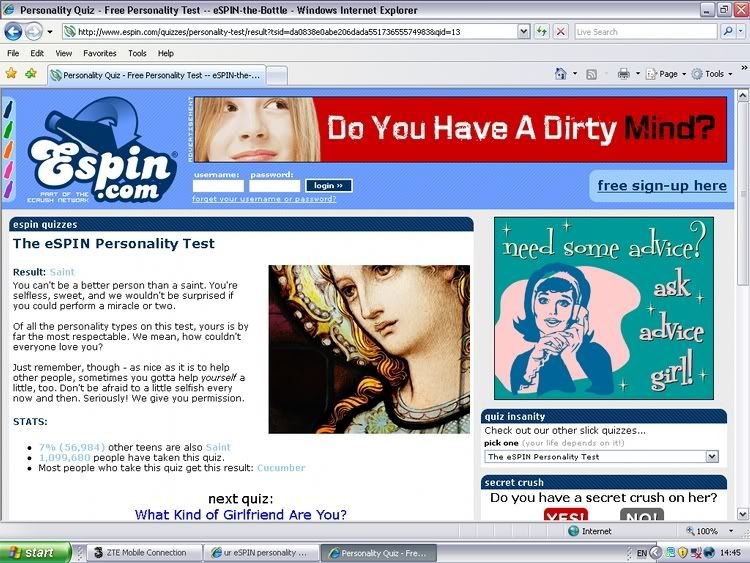Image resolution: width=750 pixels, height=563 pixels.
Task: Click the red Stop loading icon
Action: point(561,32)
